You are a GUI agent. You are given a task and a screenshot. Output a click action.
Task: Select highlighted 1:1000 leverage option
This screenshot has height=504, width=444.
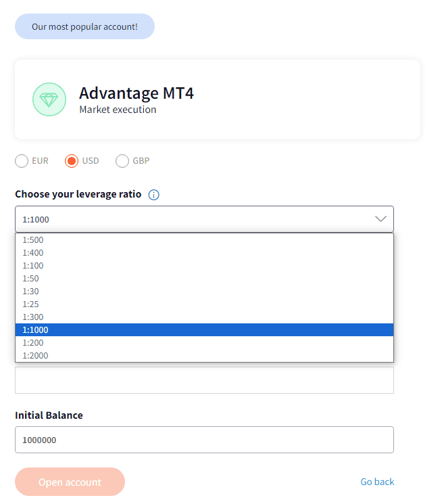(204, 329)
